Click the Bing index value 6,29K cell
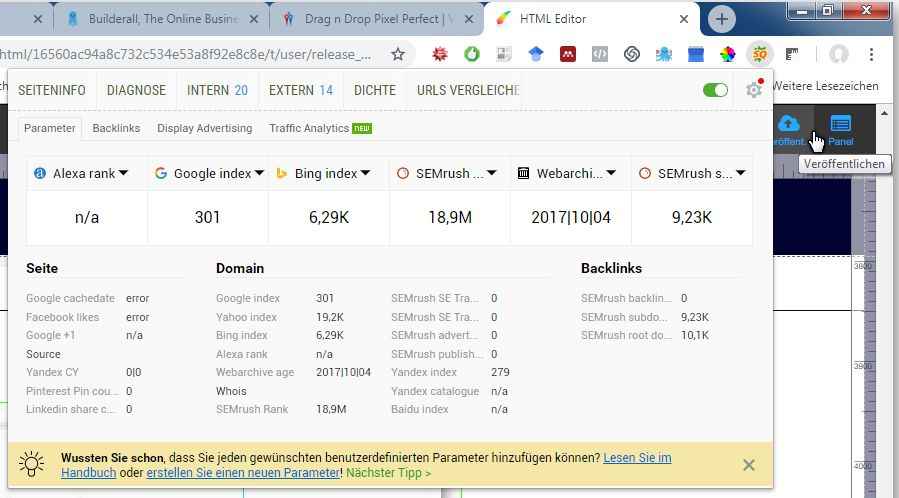899x498 pixels. (329, 217)
